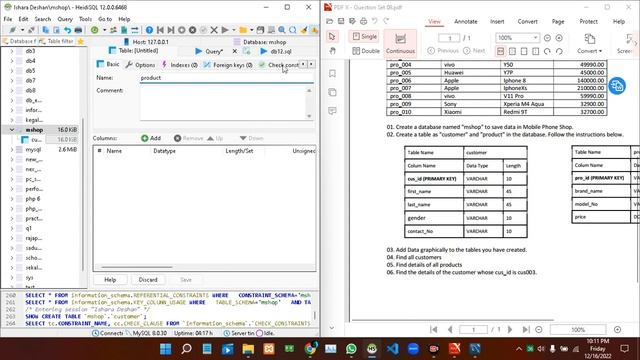Select Single page view mode
The width and height of the screenshot is (640, 360).
click(364, 36)
